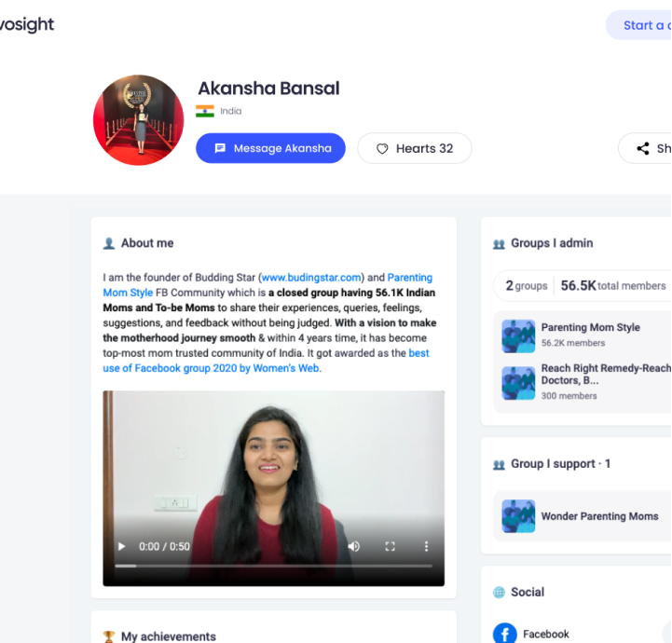
Task: Click the Social section heading
Action: point(528,592)
